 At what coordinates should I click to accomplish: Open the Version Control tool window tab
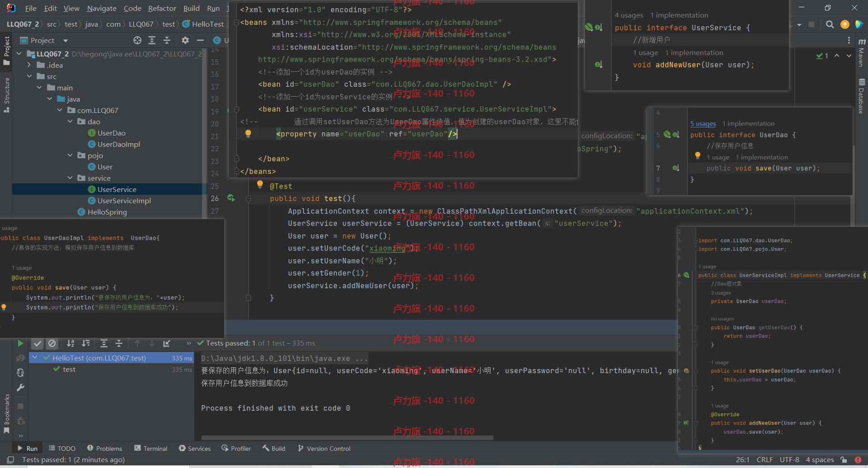tap(324, 449)
